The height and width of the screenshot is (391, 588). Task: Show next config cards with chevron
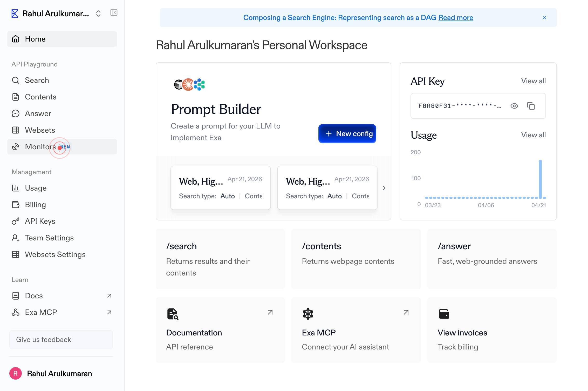click(384, 188)
